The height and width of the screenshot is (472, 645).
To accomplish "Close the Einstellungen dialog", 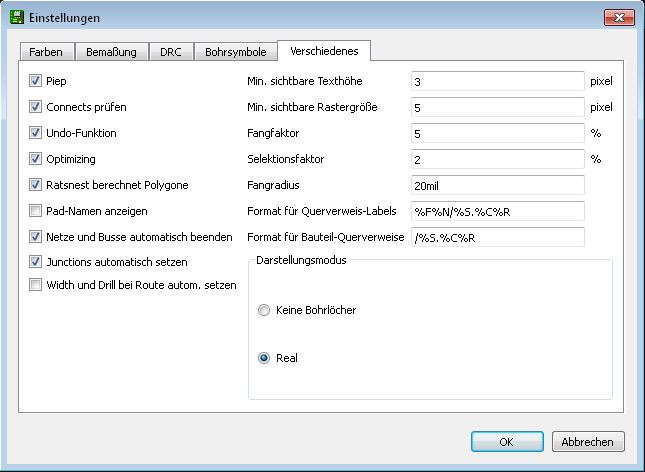I will [619, 17].
